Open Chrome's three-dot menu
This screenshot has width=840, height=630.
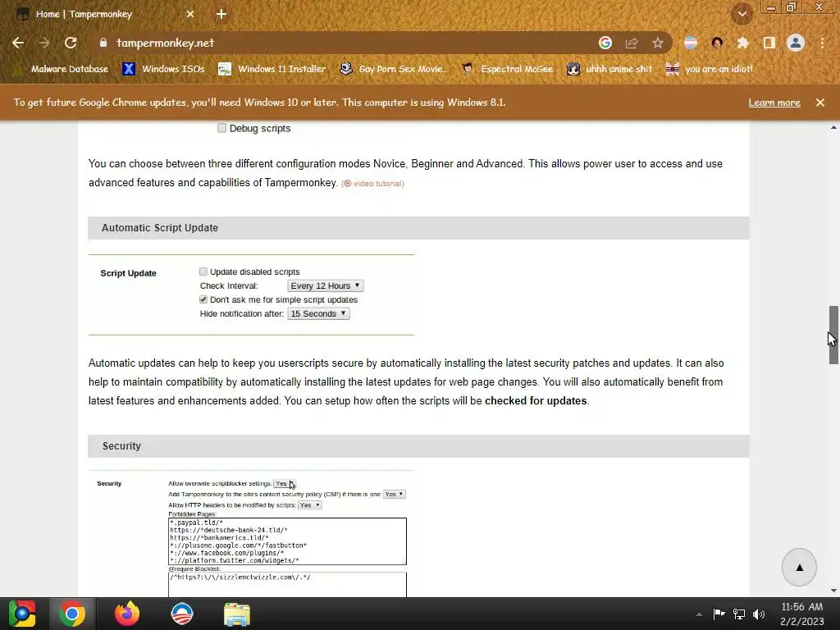822,43
